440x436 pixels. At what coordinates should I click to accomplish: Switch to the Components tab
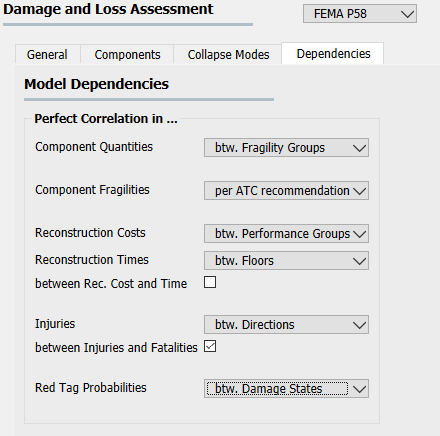tap(127, 55)
